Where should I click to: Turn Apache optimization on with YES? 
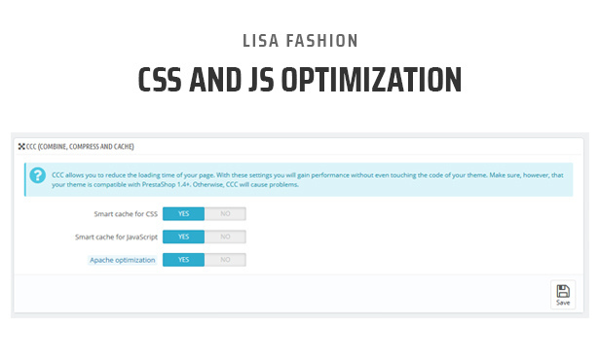coord(184,260)
